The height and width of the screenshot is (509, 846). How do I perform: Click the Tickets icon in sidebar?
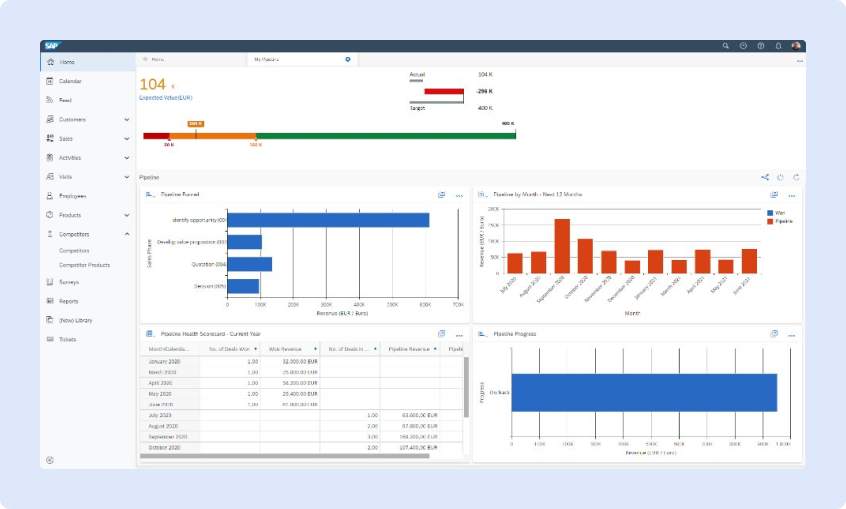[50, 339]
